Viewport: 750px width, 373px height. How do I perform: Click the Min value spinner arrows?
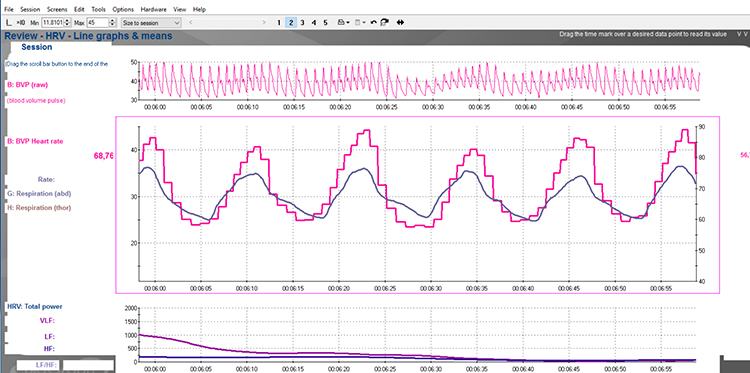click(67, 22)
